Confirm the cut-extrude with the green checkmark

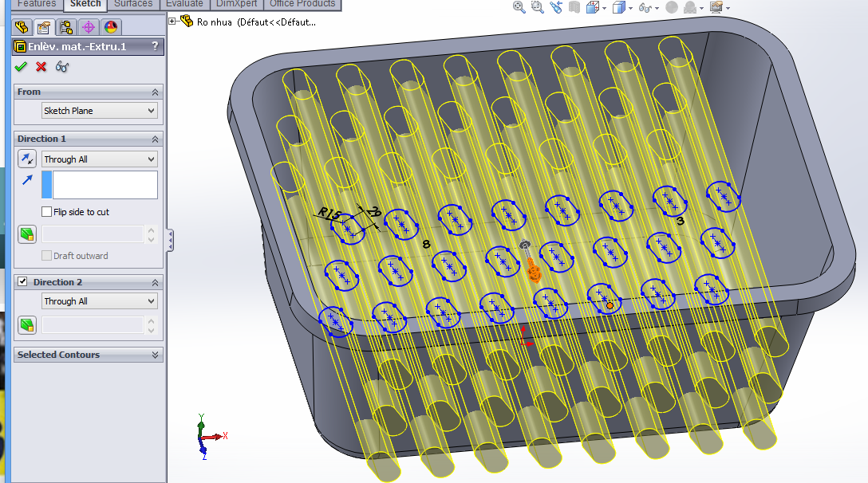click(21, 67)
